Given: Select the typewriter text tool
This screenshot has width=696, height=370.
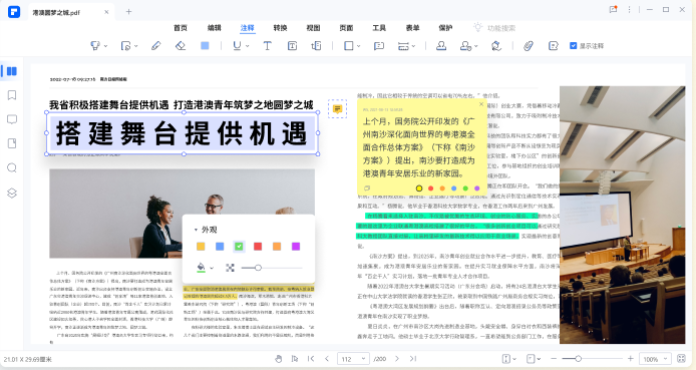Looking at the screenshot, I should [267, 46].
